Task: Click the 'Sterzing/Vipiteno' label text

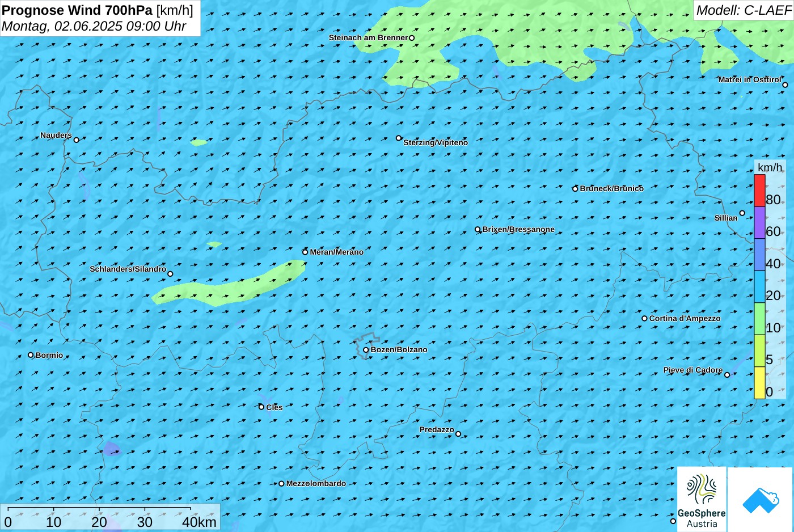Action: [436, 142]
